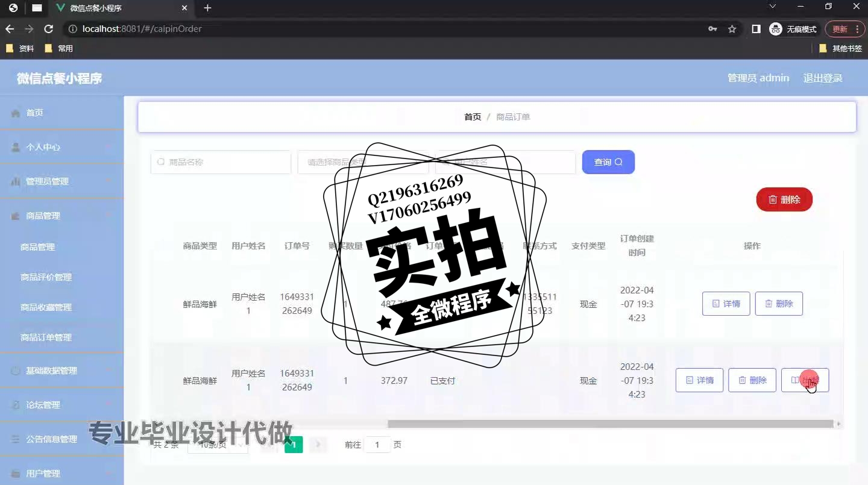Click the 订单号 column header
868x485 pixels.
click(x=297, y=246)
